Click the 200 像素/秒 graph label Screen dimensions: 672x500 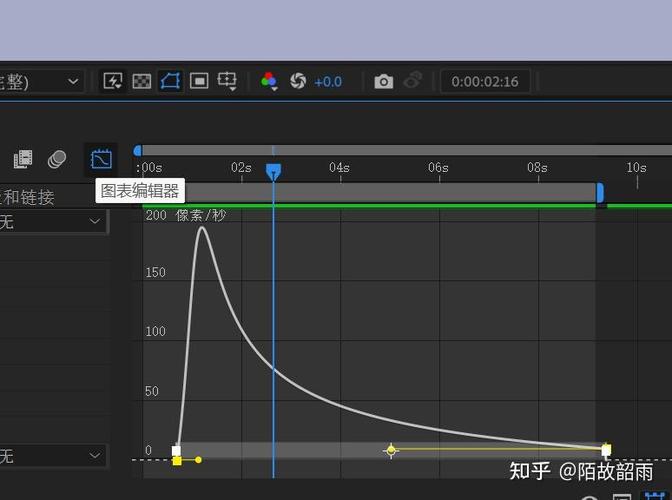pos(186,215)
